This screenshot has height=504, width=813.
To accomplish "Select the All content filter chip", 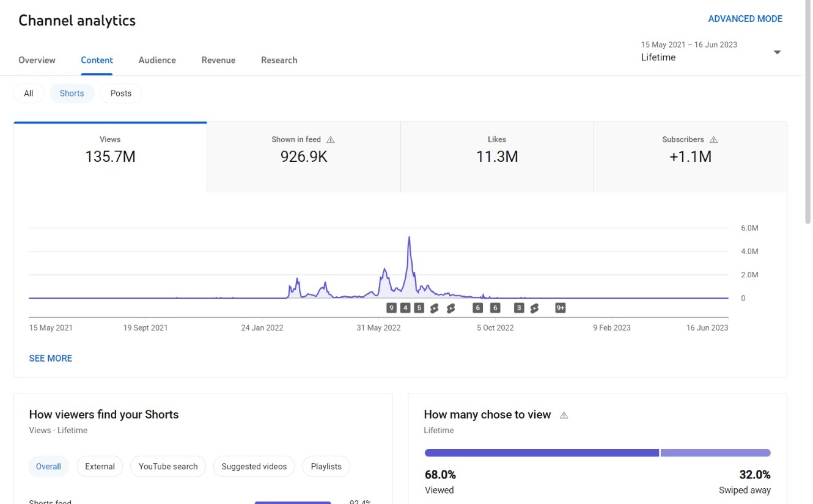I will coord(29,93).
